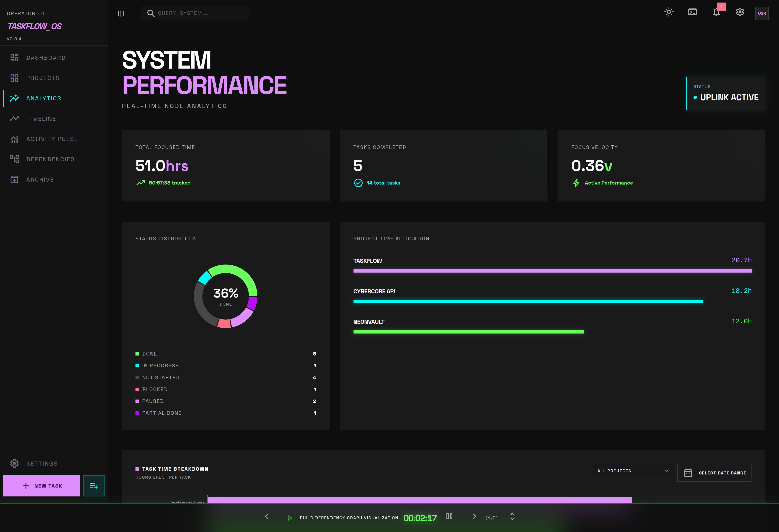Toggle the BLOCKED status legend entry

pyautogui.click(x=155, y=389)
